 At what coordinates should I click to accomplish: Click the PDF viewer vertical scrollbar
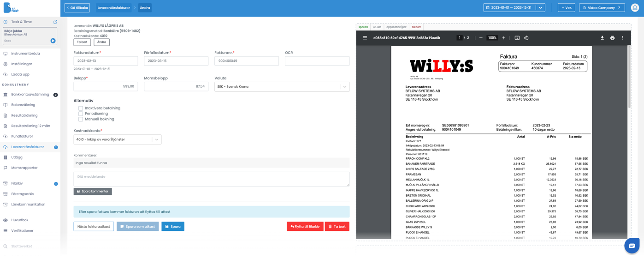pyautogui.click(x=629, y=77)
